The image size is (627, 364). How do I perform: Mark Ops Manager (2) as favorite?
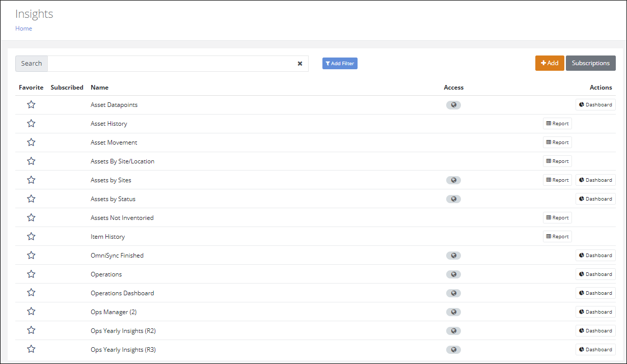[31, 312]
